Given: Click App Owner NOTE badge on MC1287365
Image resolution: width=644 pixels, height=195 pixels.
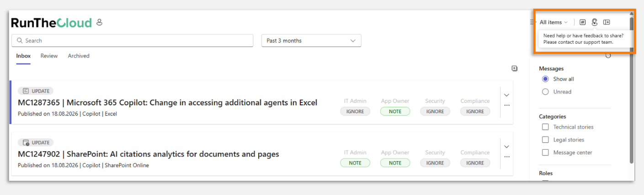Looking at the screenshot, I should tap(395, 111).
